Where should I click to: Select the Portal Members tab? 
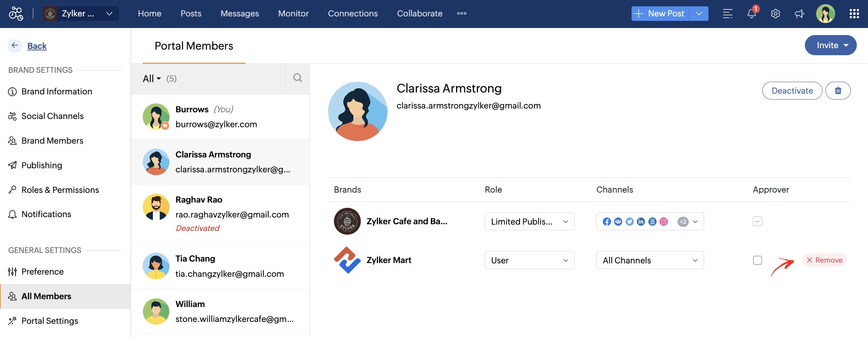(x=194, y=46)
